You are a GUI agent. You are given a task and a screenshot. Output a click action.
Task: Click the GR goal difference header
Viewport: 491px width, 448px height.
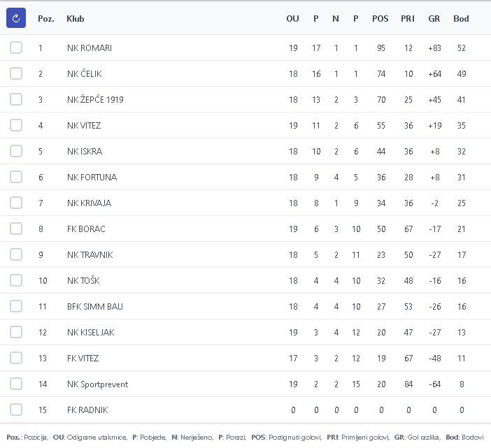[x=434, y=19]
